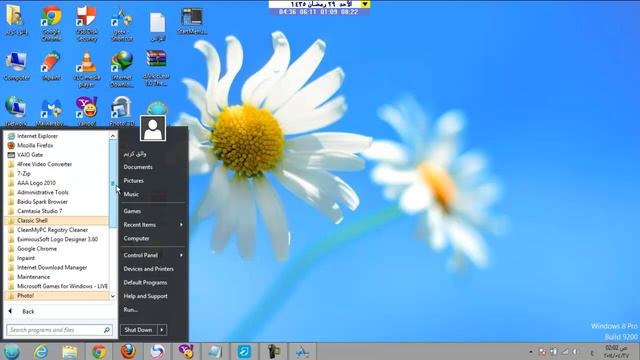Open the 7-Zip program folder

pyautogui.click(x=56, y=173)
